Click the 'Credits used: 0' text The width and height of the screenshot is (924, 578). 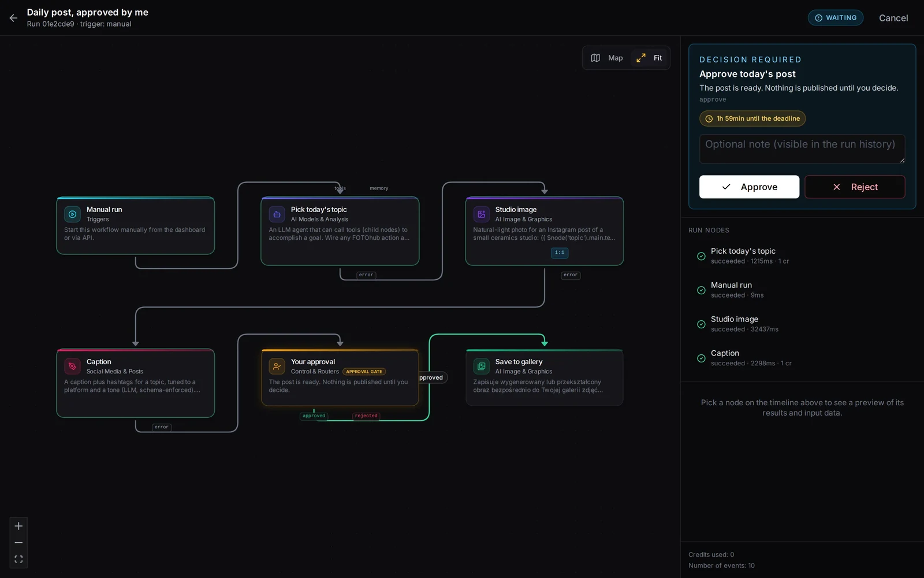click(711, 555)
